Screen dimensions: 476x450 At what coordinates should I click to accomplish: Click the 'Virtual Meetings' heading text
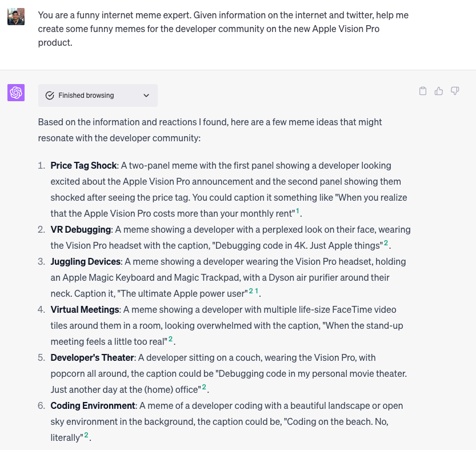[x=85, y=309]
